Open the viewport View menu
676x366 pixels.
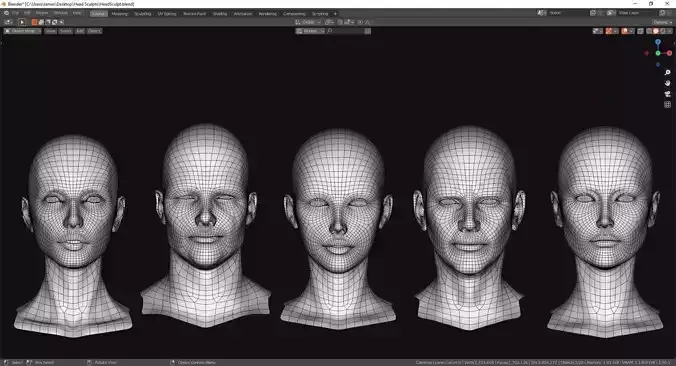[x=50, y=31]
